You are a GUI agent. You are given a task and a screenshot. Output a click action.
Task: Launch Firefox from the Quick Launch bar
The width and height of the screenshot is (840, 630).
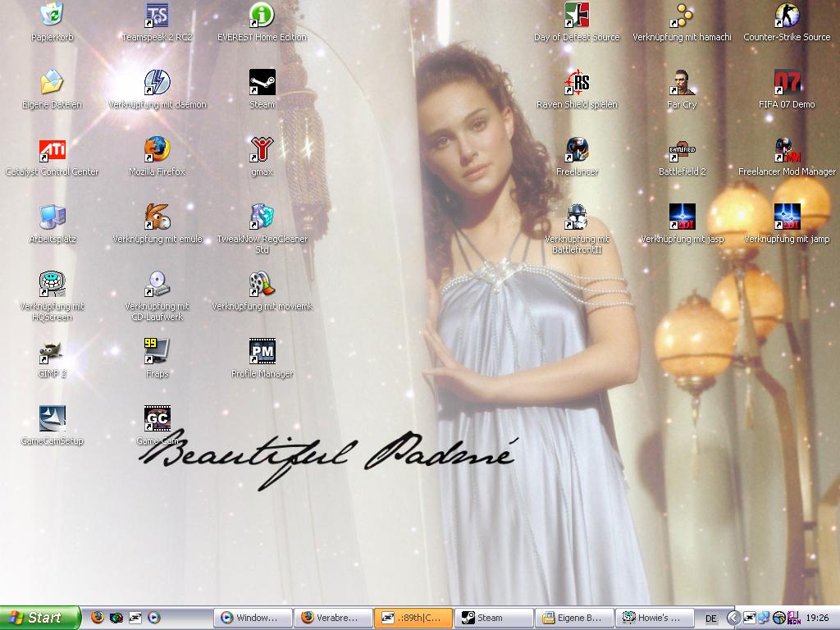point(98,618)
